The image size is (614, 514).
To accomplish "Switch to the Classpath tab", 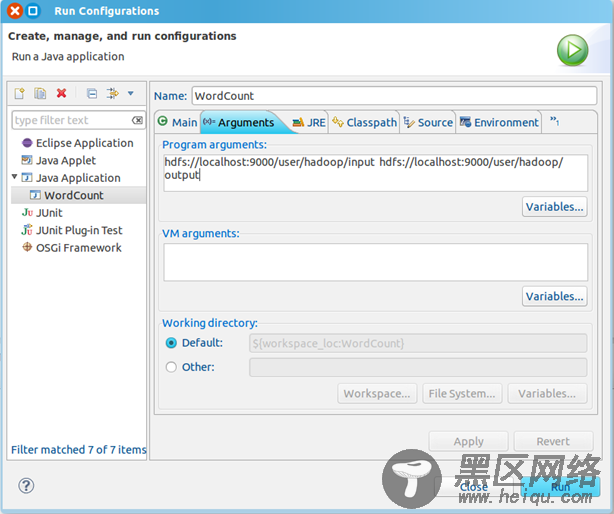I will tap(364, 123).
